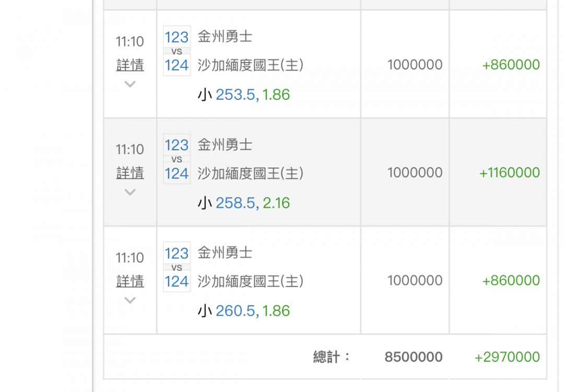
Task: Click team number 124 badge in 258.5 row
Action: (177, 173)
